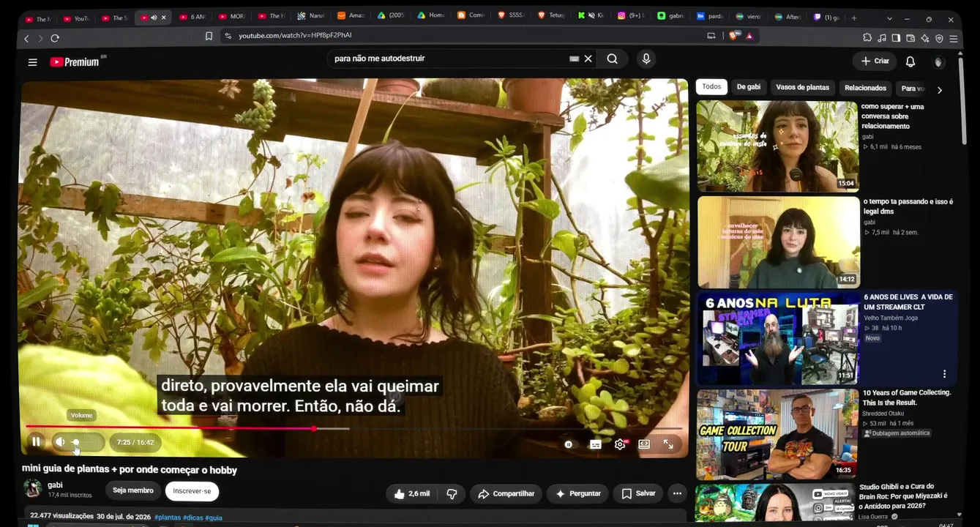Go forward in the browser
The height and width of the screenshot is (527, 980).
point(40,38)
